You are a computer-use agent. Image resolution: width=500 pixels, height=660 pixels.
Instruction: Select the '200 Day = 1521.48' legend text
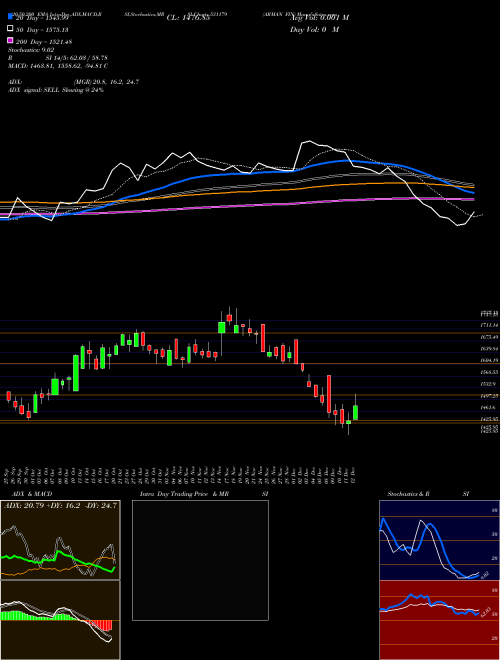click(x=44, y=42)
